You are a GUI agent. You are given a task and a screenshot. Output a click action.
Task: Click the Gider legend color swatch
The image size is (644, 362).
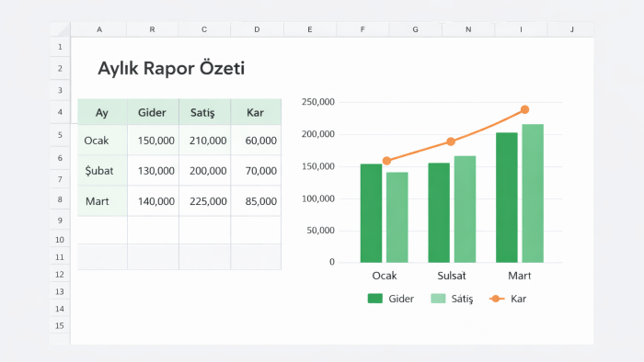[x=375, y=299]
